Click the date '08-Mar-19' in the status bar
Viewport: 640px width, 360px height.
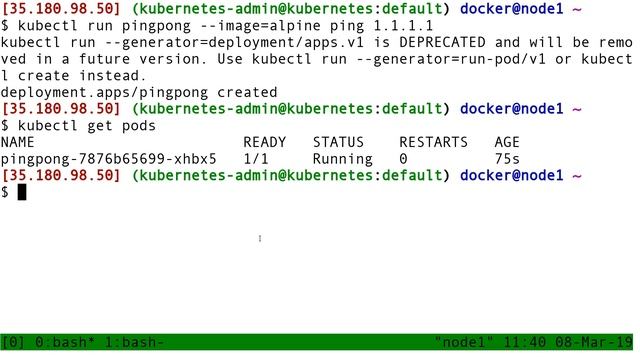(594, 342)
